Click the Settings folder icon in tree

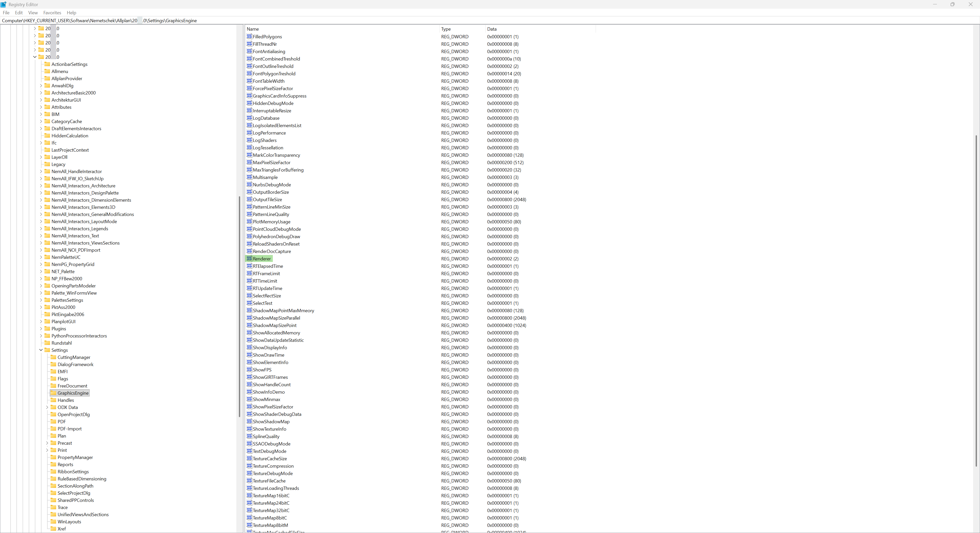pyautogui.click(x=47, y=350)
